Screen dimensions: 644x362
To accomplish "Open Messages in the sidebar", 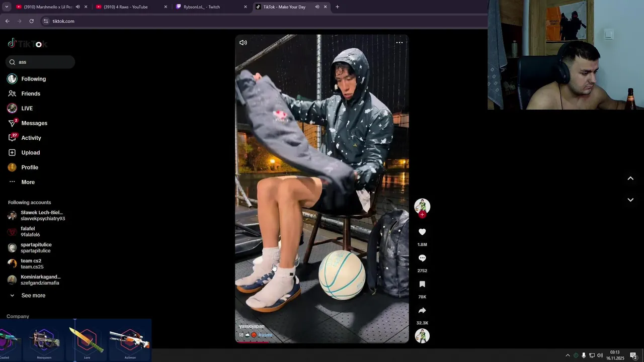I will [34, 123].
